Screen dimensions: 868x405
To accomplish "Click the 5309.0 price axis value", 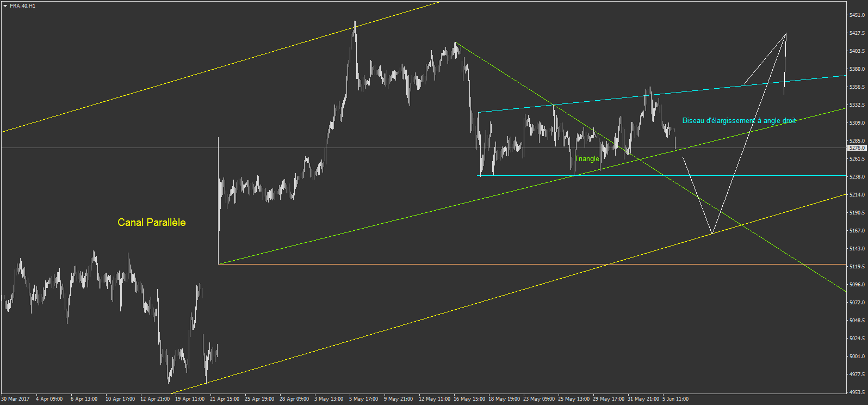I will coord(857,123).
